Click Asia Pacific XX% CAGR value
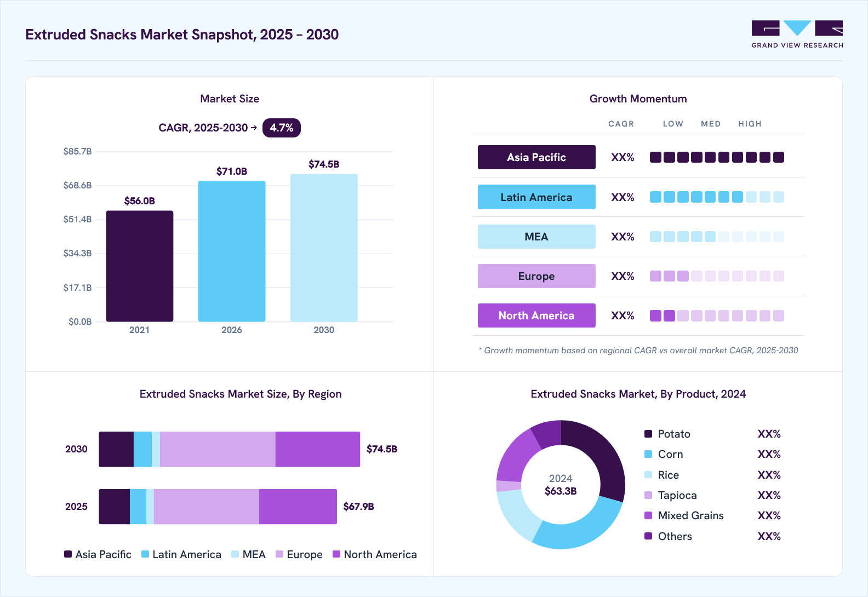 click(623, 157)
